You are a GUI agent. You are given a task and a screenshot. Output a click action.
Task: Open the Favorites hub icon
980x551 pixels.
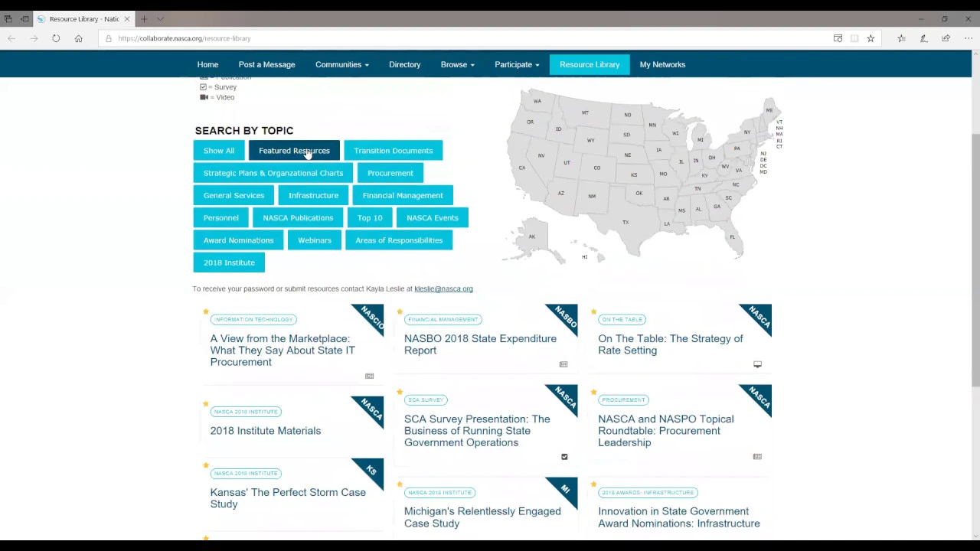[x=901, y=38]
